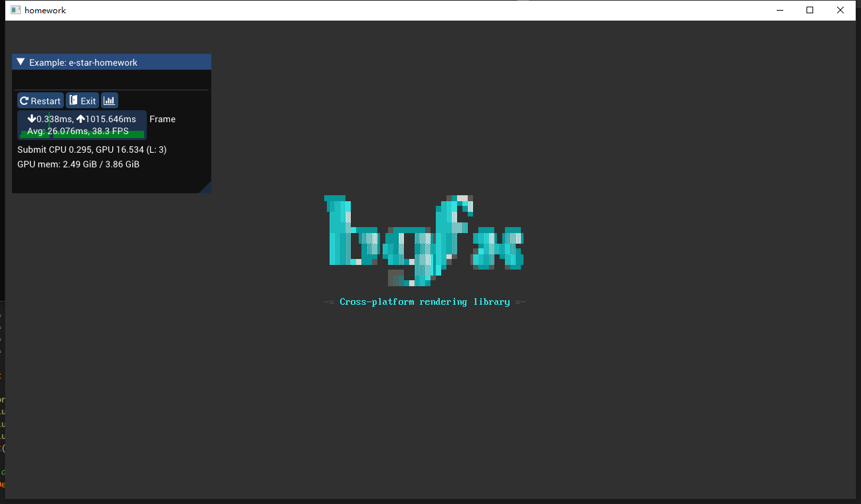Click the "Submit CPU 0.295, GPU 16.534" text
861x504 pixels.
(x=80, y=150)
